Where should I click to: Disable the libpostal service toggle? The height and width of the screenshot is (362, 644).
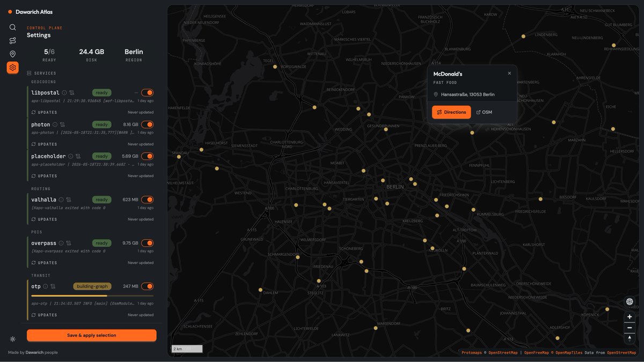147,93
